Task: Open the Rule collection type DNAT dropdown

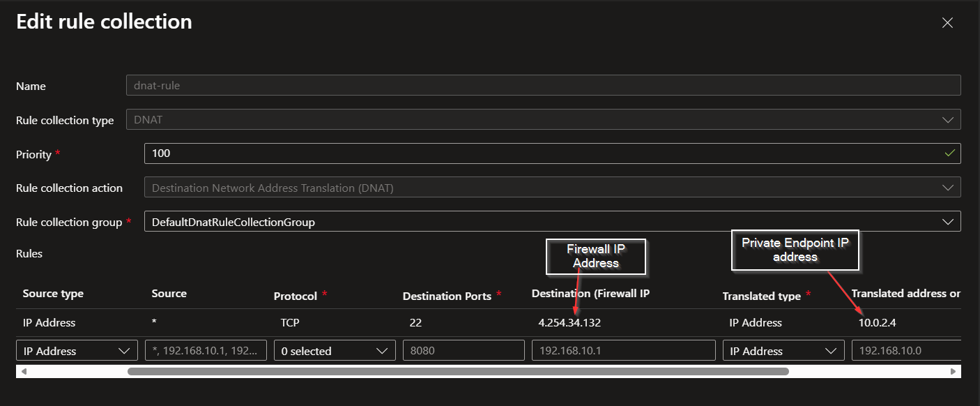Action: point(543,120)
